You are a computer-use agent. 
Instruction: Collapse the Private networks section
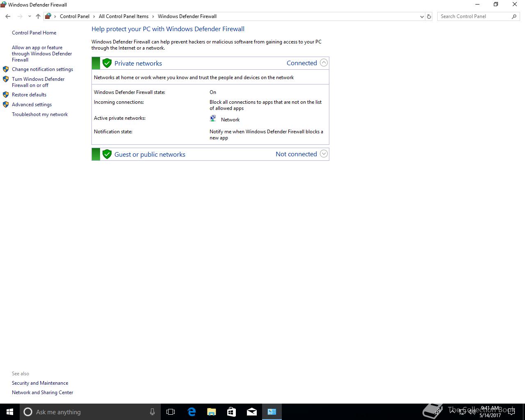click(x=324, y=63)
